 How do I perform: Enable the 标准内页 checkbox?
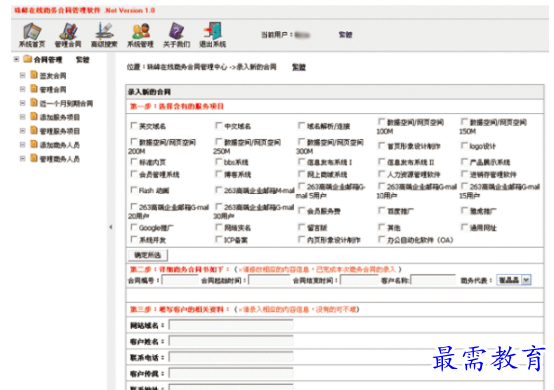pos(134,162)
